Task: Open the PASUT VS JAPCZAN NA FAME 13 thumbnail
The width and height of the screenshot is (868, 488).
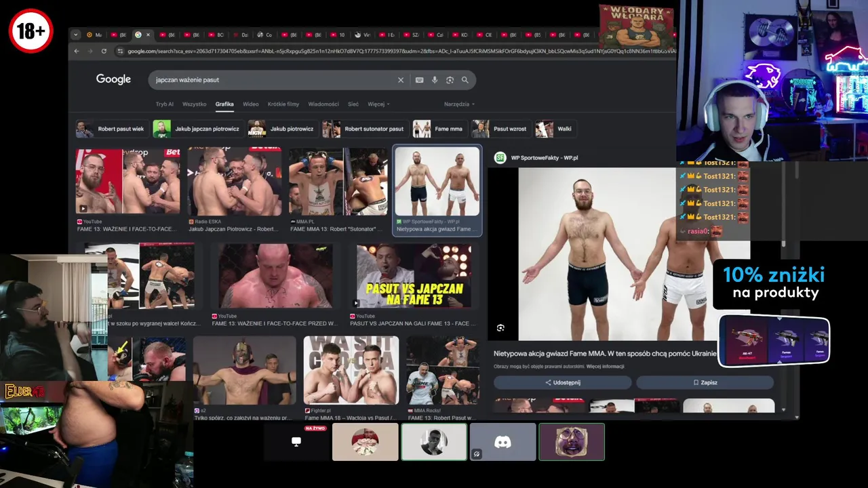Action: click(x=414, y=276)
